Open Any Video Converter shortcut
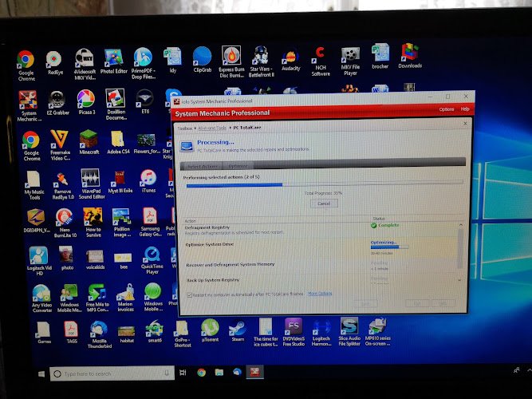 click(x=41, y=298)
